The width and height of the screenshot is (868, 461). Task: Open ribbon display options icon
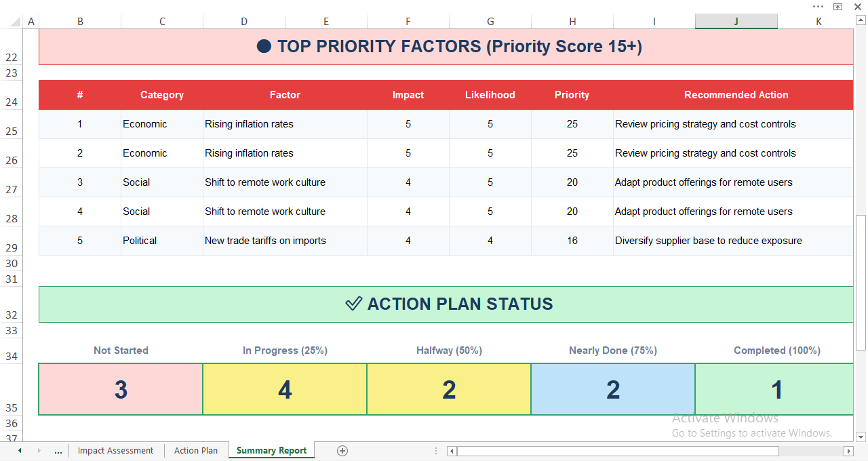(x=838, y=7)
